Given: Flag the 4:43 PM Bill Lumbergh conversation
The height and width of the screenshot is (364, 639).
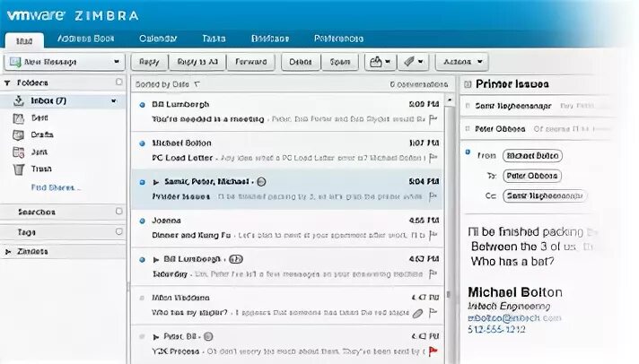Looking at the screenshot, I should point(433,274).
